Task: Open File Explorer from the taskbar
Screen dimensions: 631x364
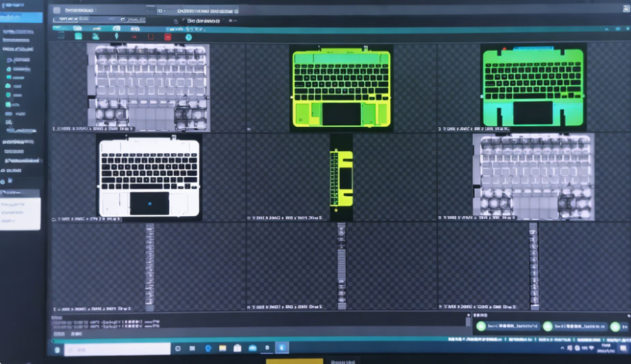Action: 222,348
